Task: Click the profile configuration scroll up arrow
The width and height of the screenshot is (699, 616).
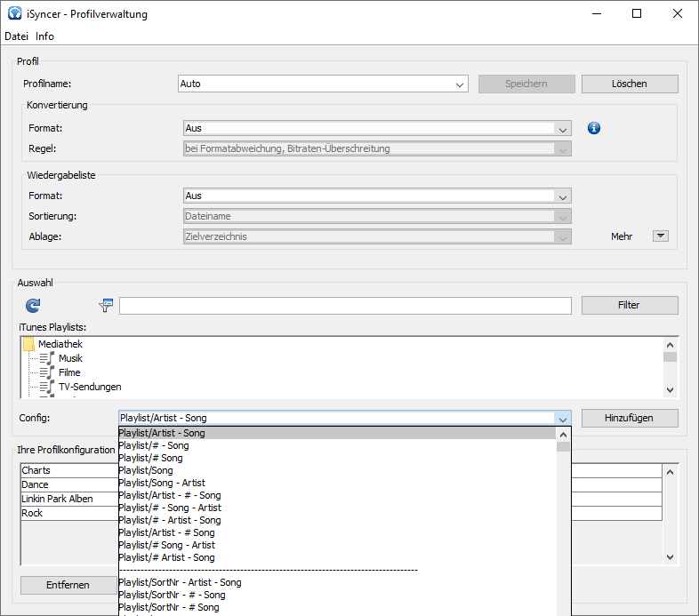Action: click(x=670, y=472)
